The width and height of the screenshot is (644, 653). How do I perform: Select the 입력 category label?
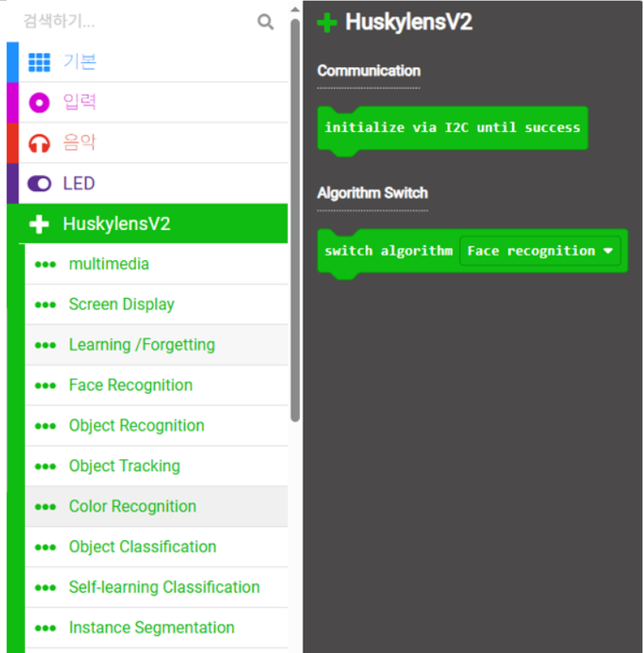click(79, 102)
